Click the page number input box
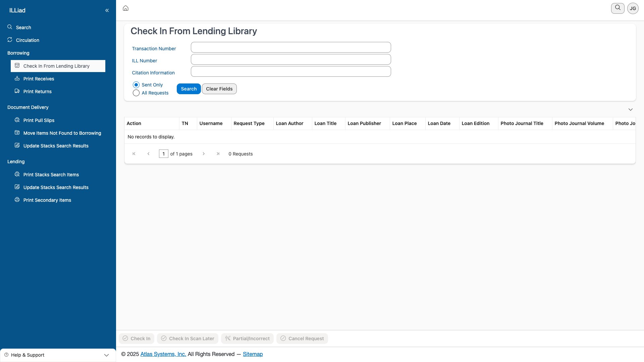Viewport: 644px width, 362px height. (x=164, y=154)
